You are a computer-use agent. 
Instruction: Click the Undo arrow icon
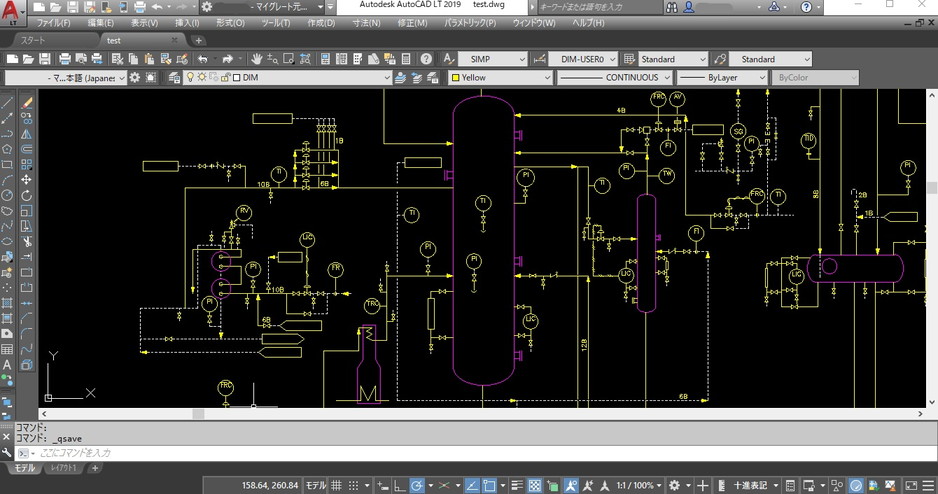203,59
